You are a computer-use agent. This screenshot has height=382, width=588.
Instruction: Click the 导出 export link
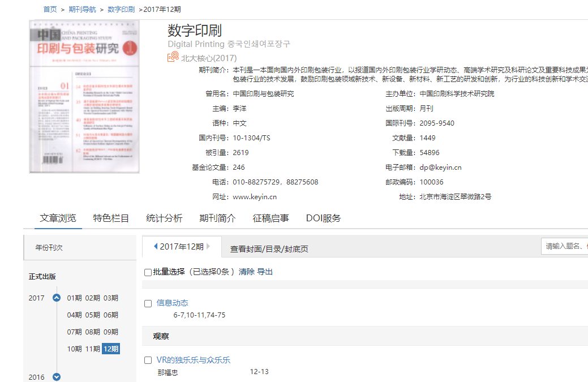click(265, 272)
